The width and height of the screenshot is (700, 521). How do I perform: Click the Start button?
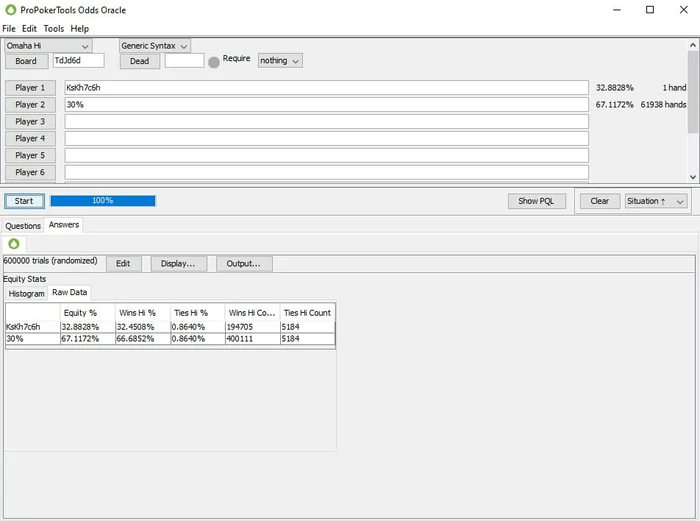(24, 201)
